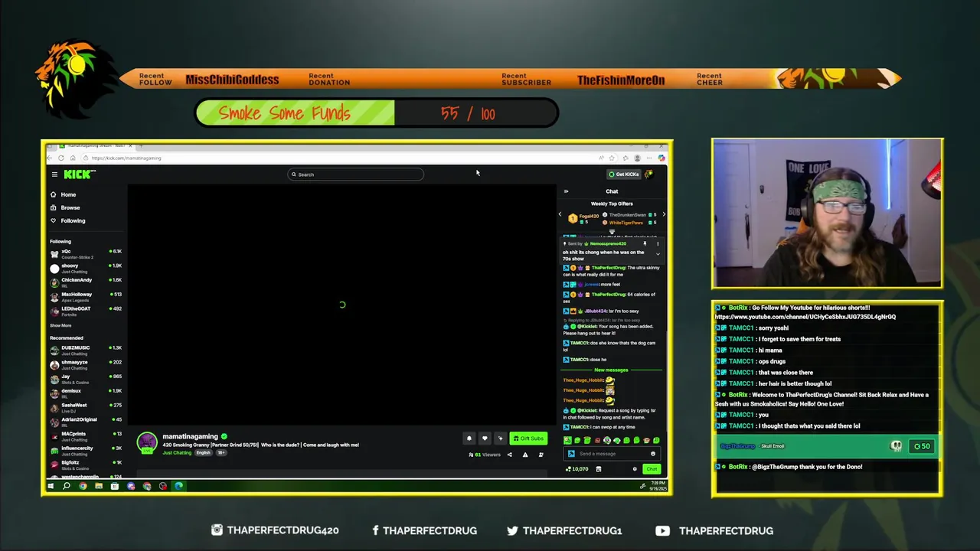Viewport: 980px width, 551px height.
Task: Click the mamatinagaming channel avatar
Action: point(147,442)
